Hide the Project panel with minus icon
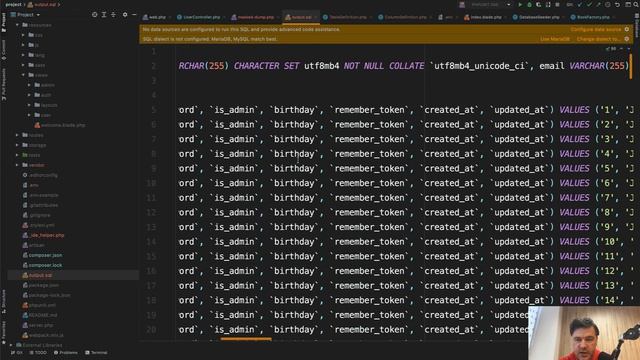This screenshot has width=640, height=360. click(x=134, y=15)
